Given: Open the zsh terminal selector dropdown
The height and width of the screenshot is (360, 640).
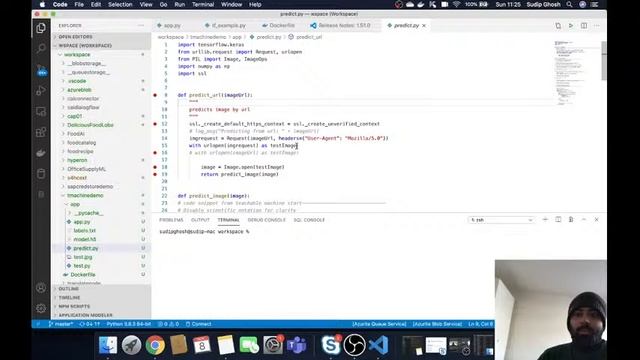Looking at the screenshot, I should click(501, 220).
